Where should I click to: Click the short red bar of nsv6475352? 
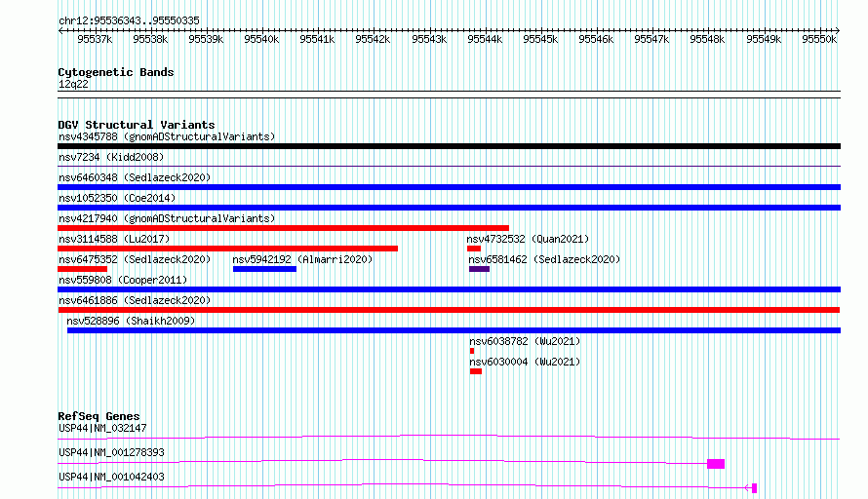coord(83,269)
